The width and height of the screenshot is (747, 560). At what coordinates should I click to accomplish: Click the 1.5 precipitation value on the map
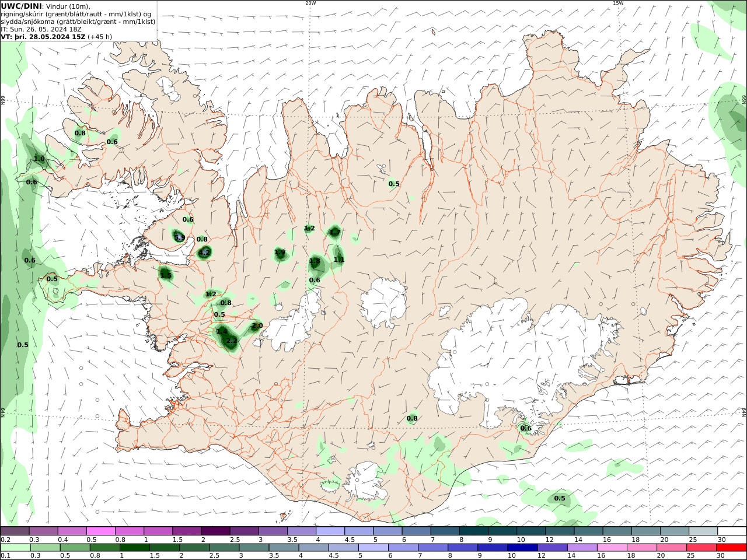(166, 275)
